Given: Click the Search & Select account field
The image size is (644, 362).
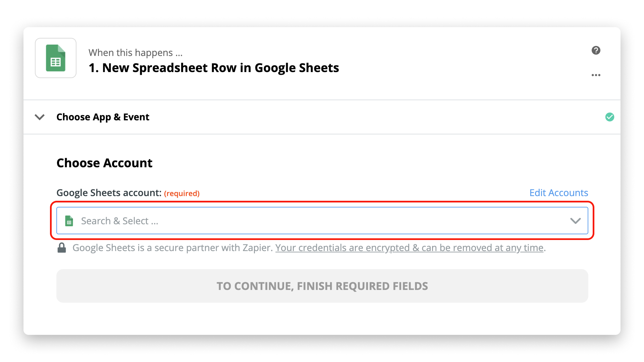Looking at the screenshot, I should (322, 221).
